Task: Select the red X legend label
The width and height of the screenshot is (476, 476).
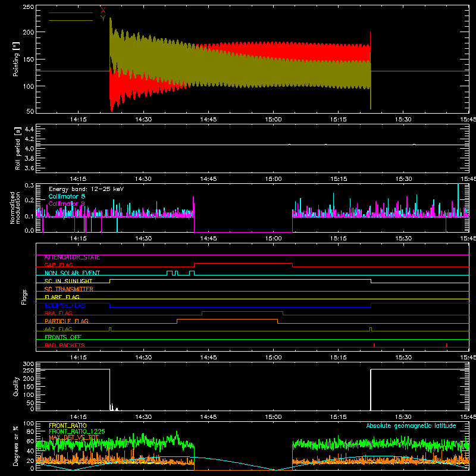Action: pos(103,10)
